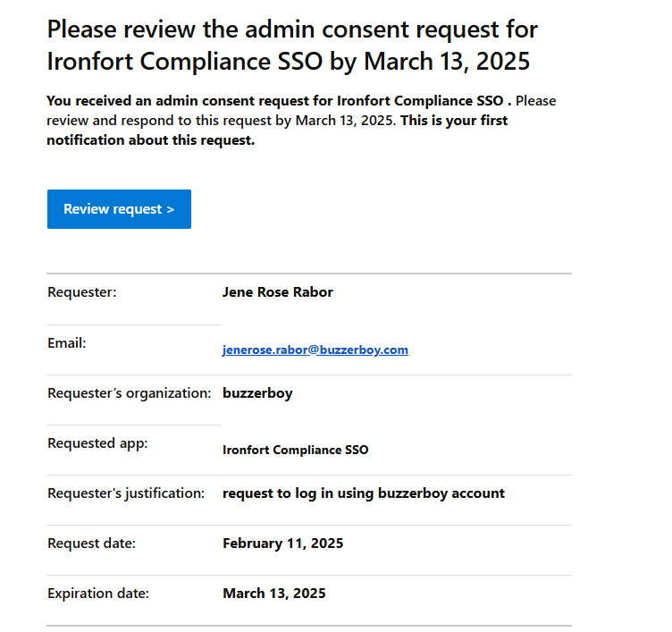Click the March 13, 2025 expiration value
The image size is (672, 632).
point(273,594)
